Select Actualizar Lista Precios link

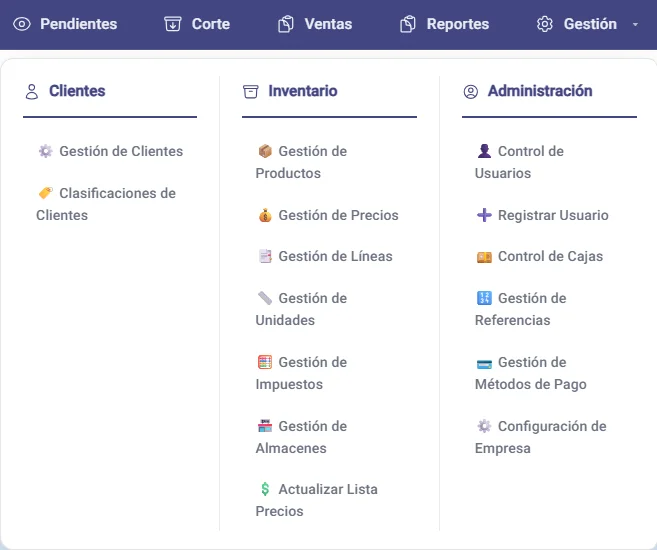[x=317, y=500]
